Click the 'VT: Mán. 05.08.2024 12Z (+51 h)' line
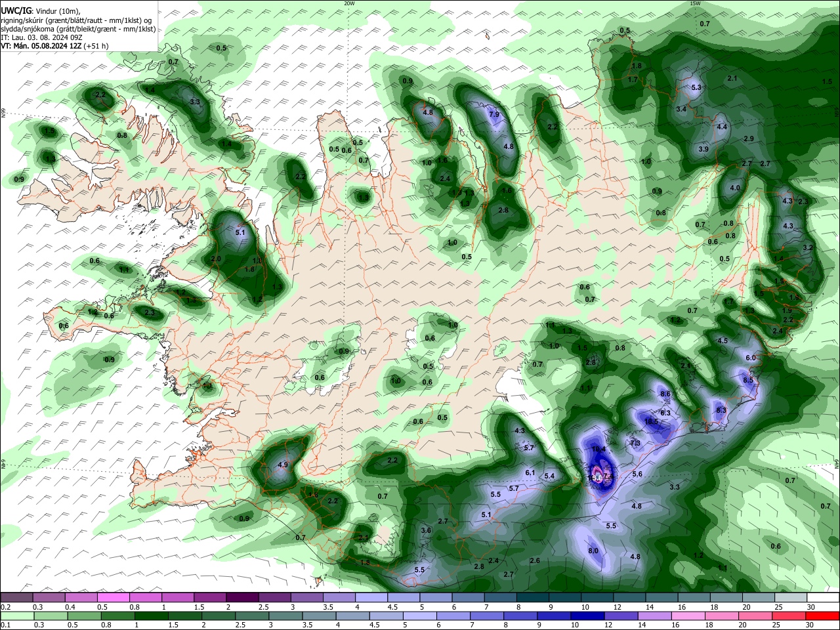Image resolution: width=840 pixels, height=630 pixels. (x=54, y=46)
